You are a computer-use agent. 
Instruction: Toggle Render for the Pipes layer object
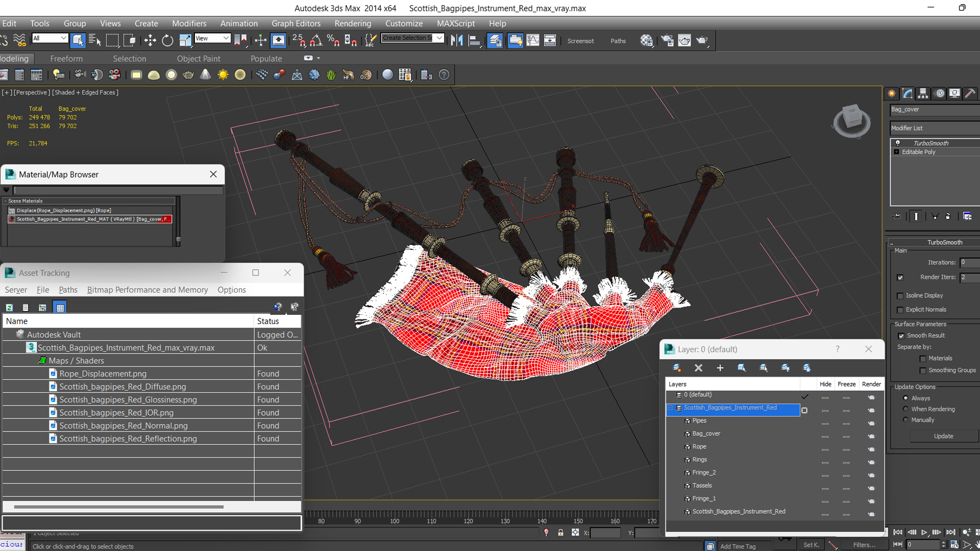coord(871,423)
